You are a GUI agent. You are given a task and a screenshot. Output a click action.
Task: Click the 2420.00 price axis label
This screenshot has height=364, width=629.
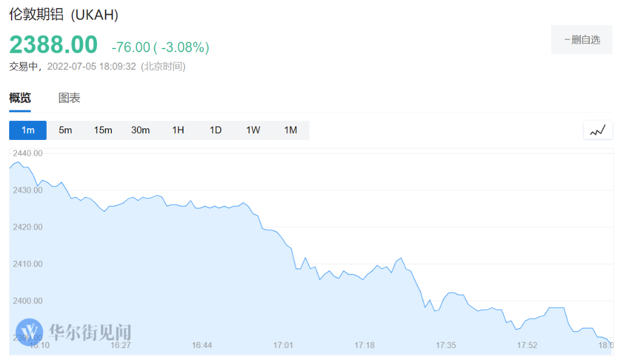click(28, 227)
